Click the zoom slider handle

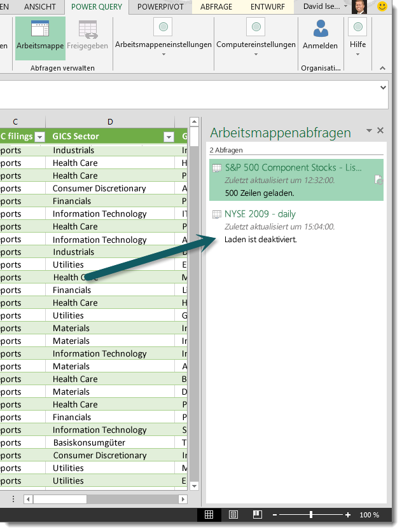tap(311, 515)
